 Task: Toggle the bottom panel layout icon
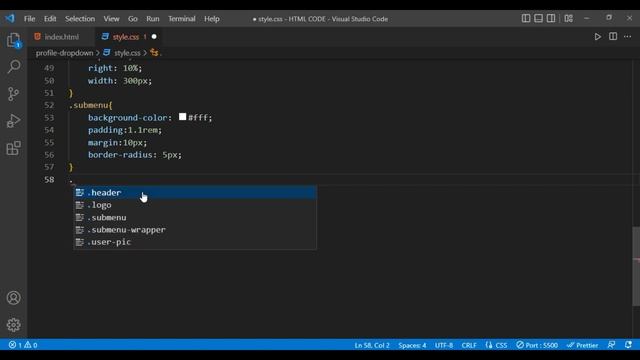pyautogui.click(x=538, y=18)
